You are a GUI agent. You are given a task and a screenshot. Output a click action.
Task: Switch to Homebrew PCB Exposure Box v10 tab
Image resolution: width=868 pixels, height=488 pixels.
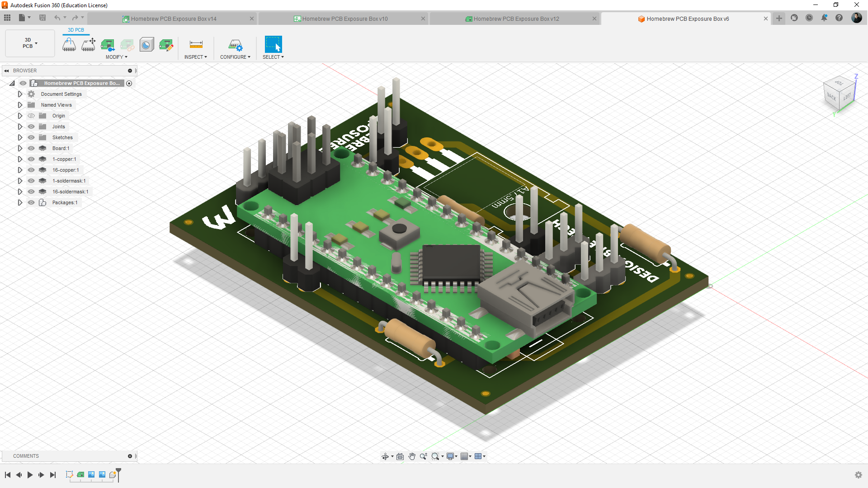pos(344,19)
